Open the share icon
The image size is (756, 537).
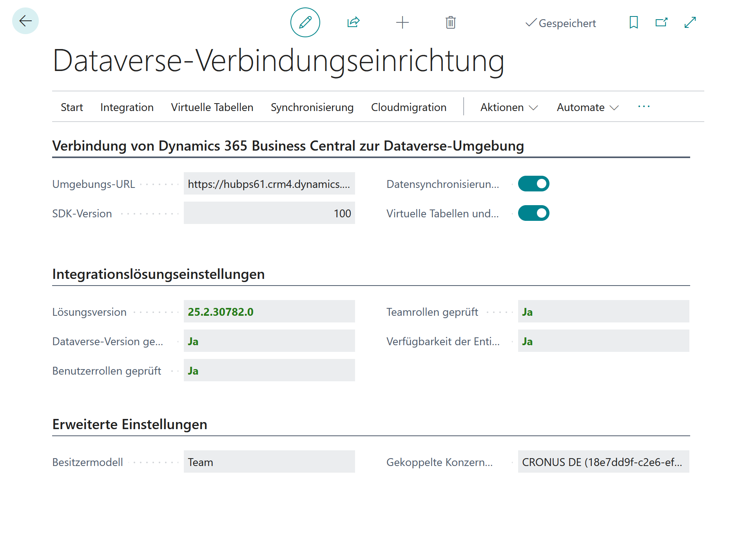tap(353, 22)
